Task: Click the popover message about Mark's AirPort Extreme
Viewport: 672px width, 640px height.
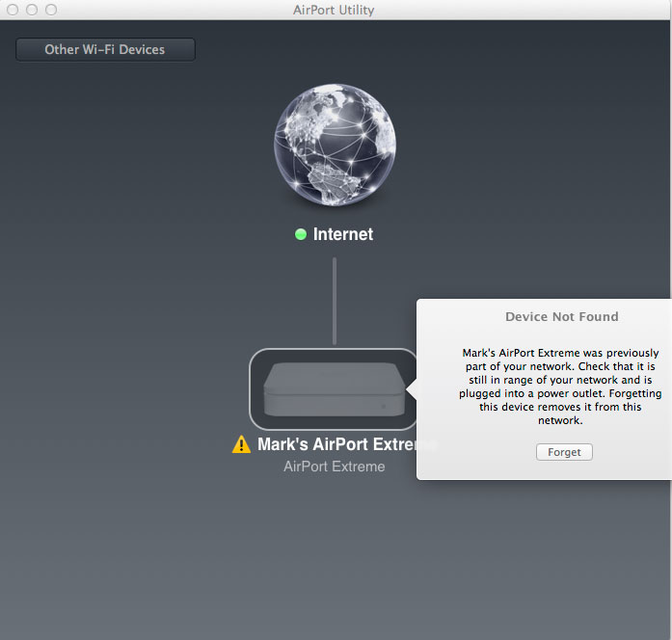Action: click(560, 387)
